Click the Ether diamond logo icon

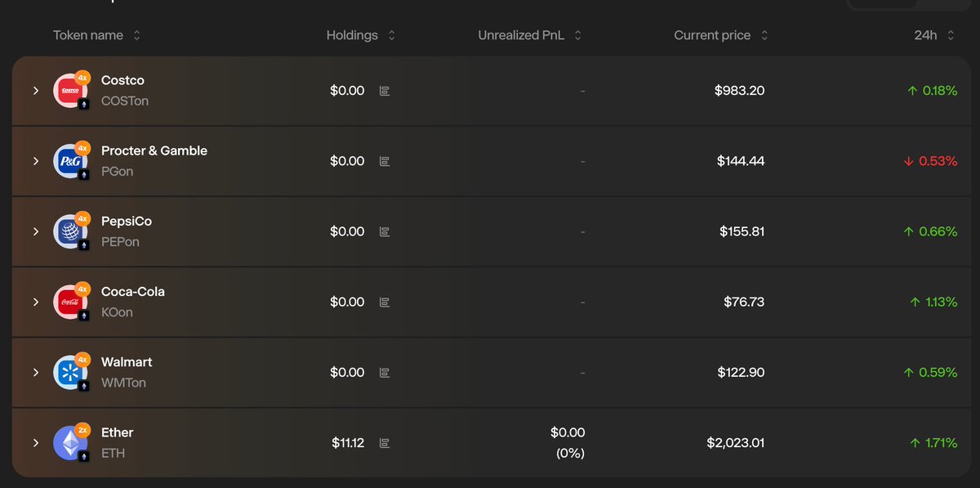70,442
